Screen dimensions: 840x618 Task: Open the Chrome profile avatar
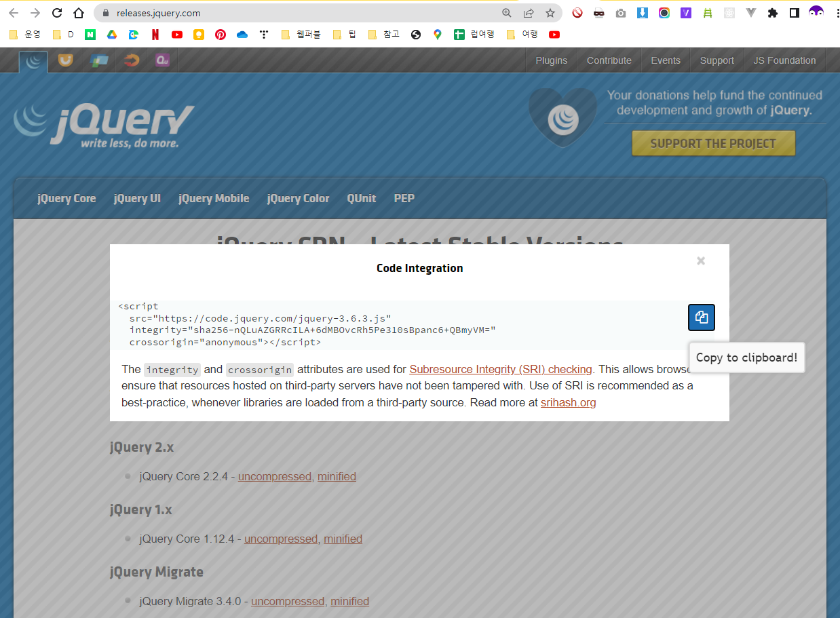click(x=816, y=13)
